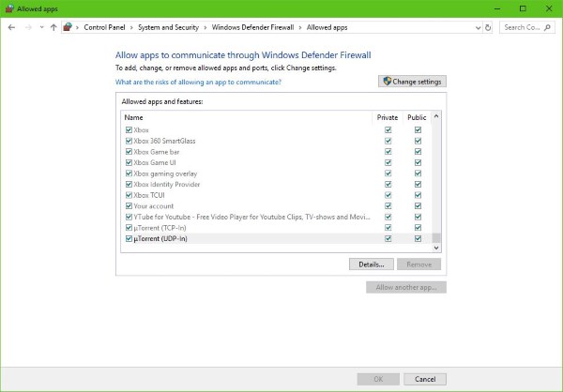
Task: Click the Allowed apps title bar icon
Action: point(8,8)
